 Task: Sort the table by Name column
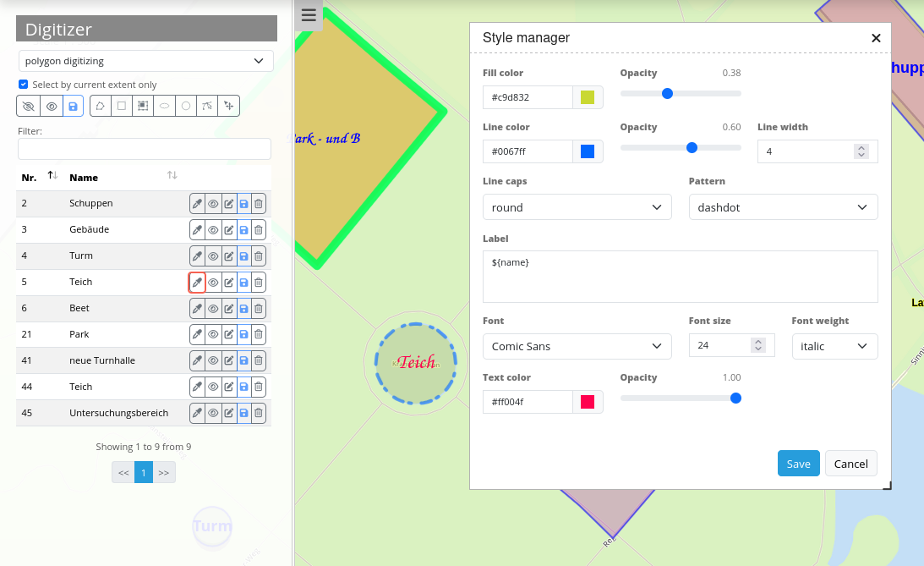coord(172,175)
